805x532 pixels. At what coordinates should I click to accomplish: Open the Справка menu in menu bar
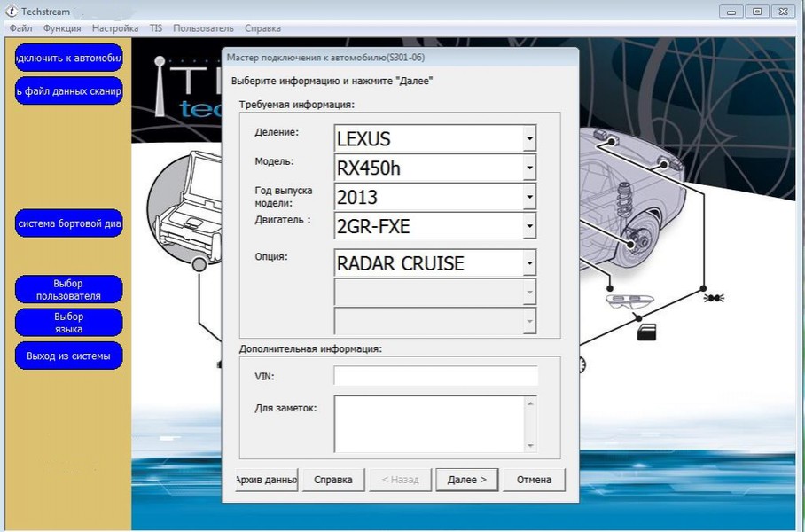point(262,28)
